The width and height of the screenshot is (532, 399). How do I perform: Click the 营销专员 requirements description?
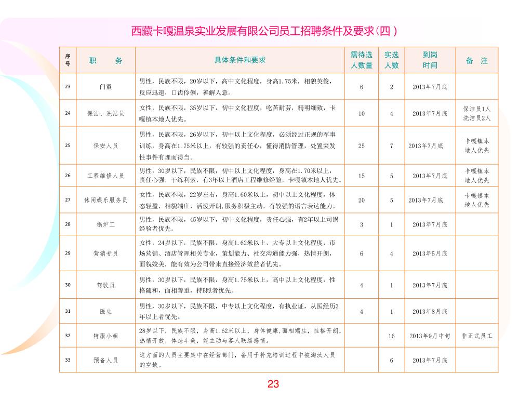(237, 254)
